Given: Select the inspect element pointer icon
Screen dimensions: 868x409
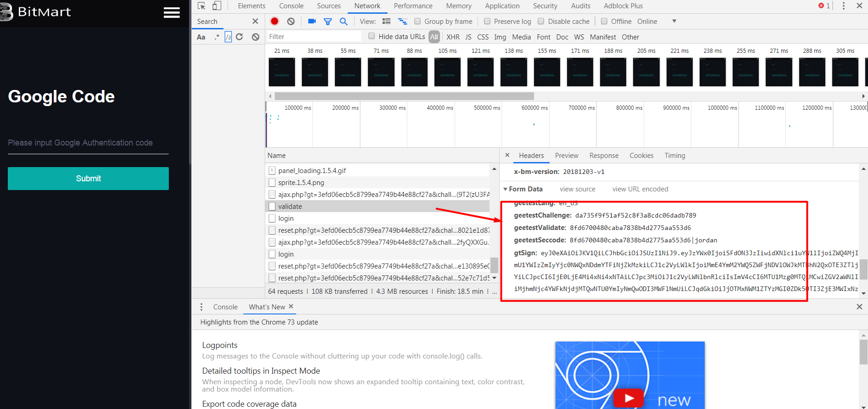Looking at the screenshot, I should (x=201, y=6).
